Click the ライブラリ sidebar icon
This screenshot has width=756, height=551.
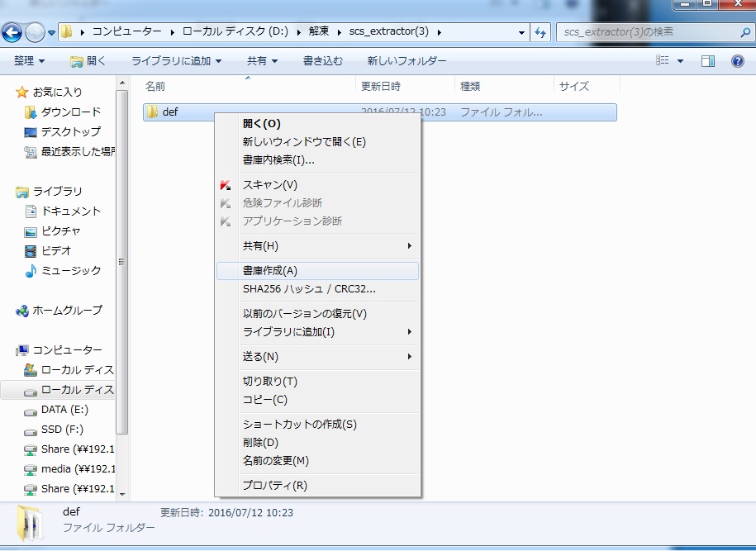[x=21, y=192]
